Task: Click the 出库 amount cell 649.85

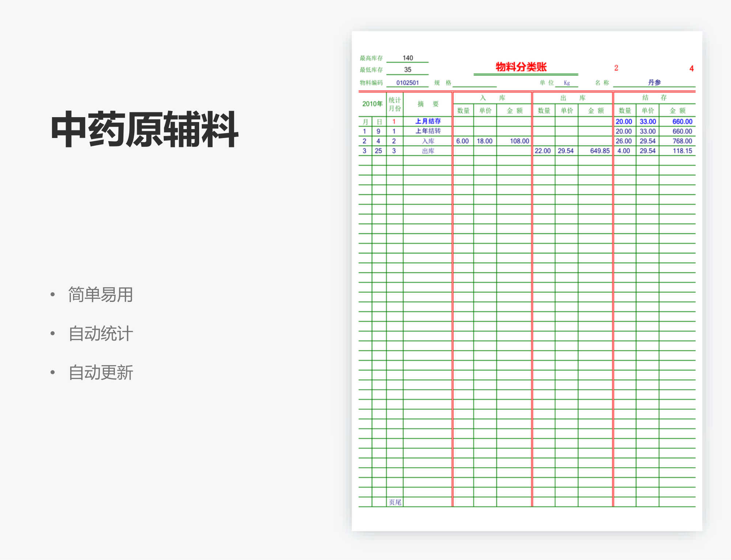Action: pyautogui.click(x=599, y=151)
